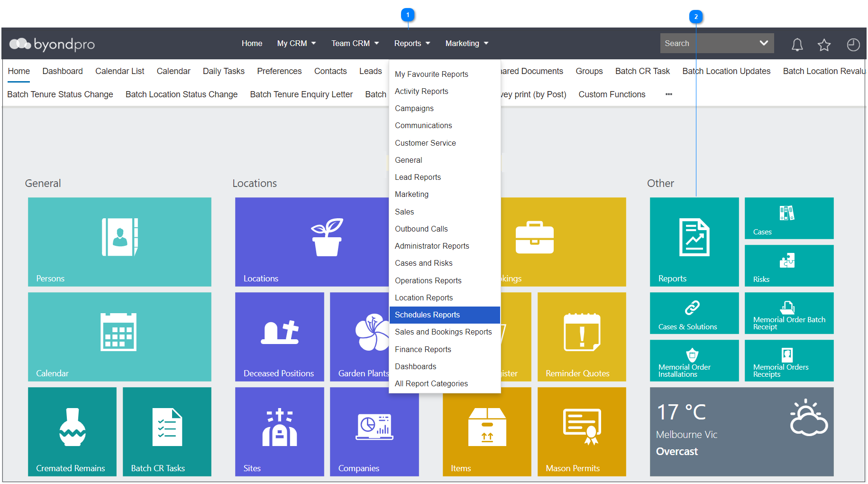
Task: Open the Persons tile
Action: 119,242
